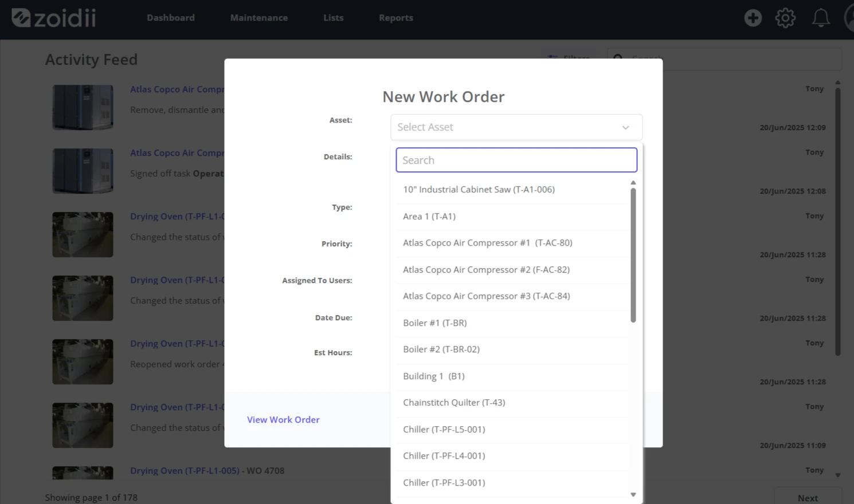Select Boiler #2 (T-BR-02)
The height and width of the screenshot is (504, 854).
point(512,349)
